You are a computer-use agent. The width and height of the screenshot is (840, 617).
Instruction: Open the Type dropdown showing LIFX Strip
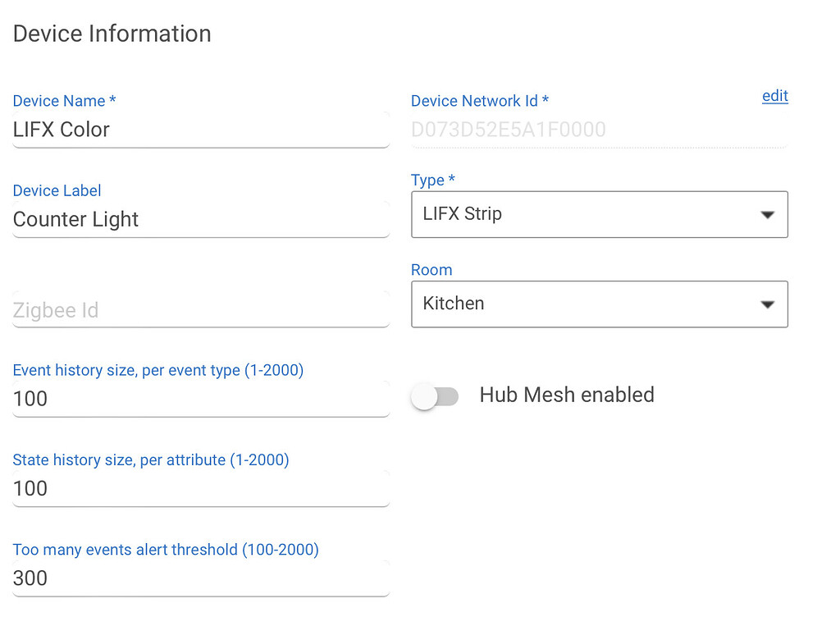tap(600, 214)
